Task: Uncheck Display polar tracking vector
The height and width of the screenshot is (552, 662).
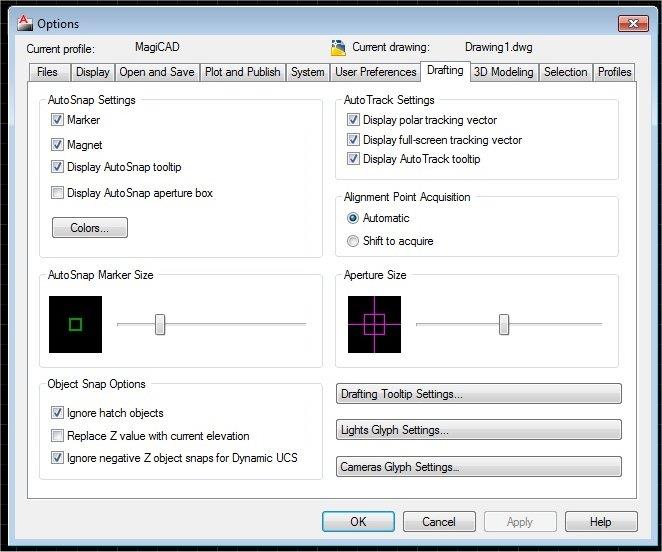Action: coord(353,120)
